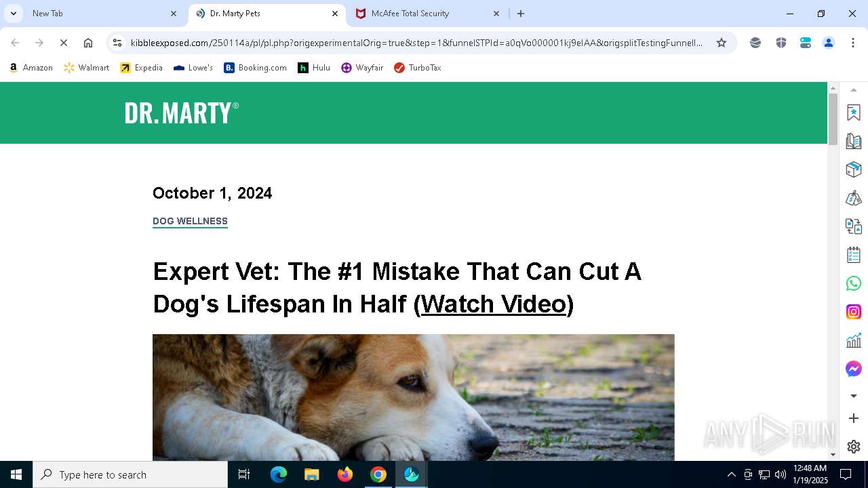Open the active wave browser taskbar icon
Viewport: 868px width, 488px height.
point(412,474)
